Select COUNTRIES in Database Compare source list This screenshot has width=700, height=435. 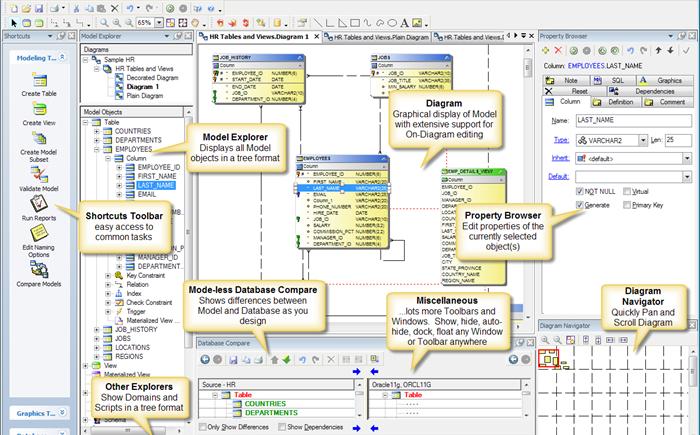pos(265,404)
